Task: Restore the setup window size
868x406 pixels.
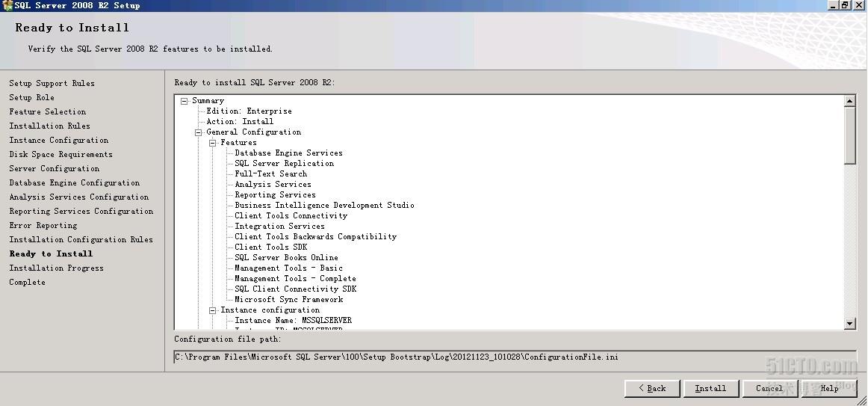Action: coord(846,5)
